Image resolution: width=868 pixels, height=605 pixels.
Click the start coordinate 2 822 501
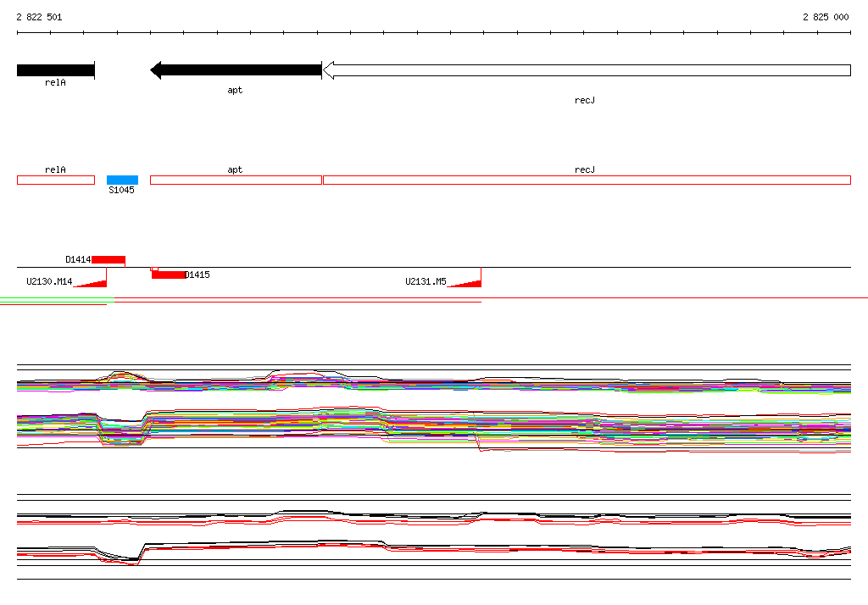coord(39,17)
